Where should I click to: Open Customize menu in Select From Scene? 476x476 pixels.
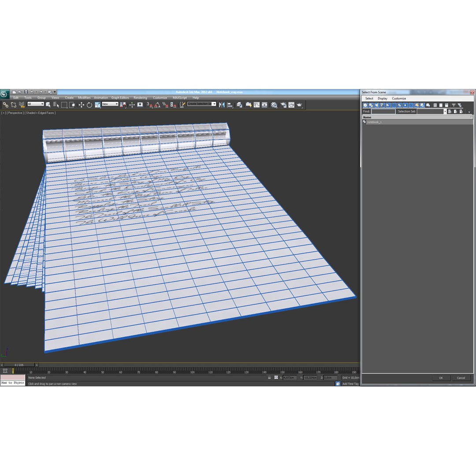(399, 98)
